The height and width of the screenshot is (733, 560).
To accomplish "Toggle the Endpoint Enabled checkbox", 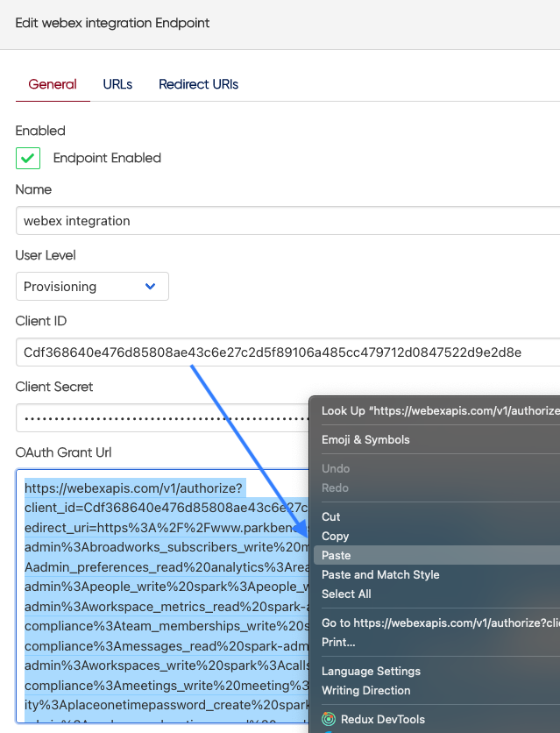I will pyautogui.click(x=28, y=158).
